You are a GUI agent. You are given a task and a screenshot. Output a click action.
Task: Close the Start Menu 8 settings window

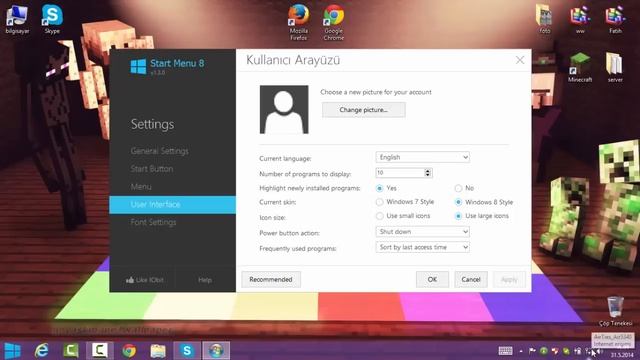[x=520, y=60]
